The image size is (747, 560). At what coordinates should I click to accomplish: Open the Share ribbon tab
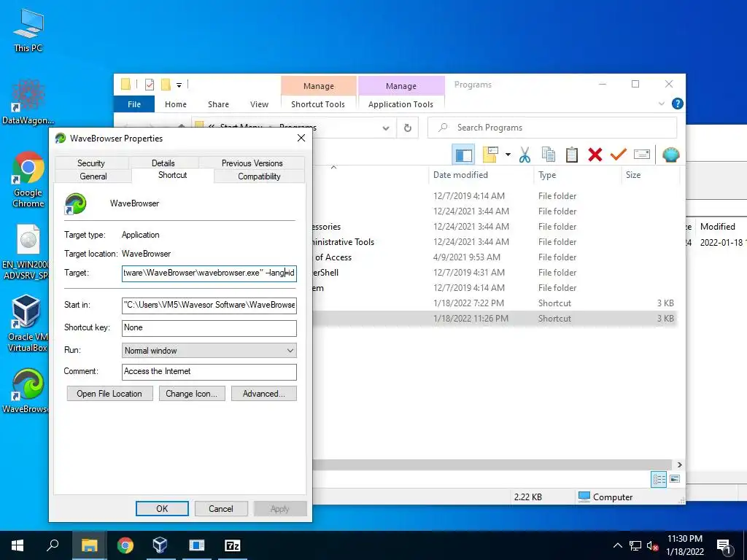(218, 104)
